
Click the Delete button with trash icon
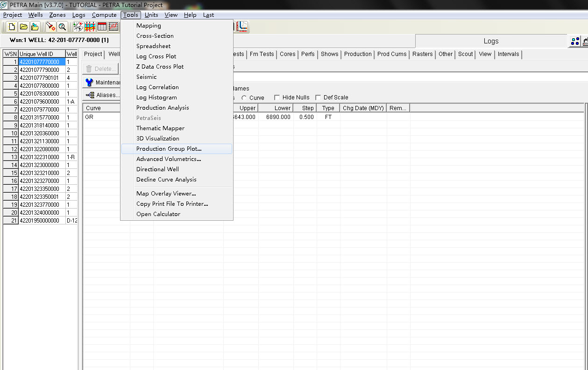(100, 69)
